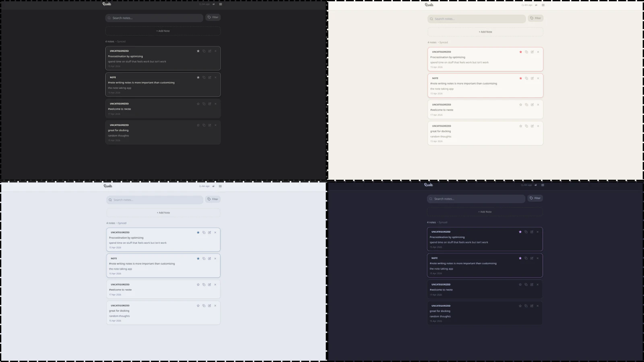Star the #welcome to rwote note, light blue panel

pos(198,284)
